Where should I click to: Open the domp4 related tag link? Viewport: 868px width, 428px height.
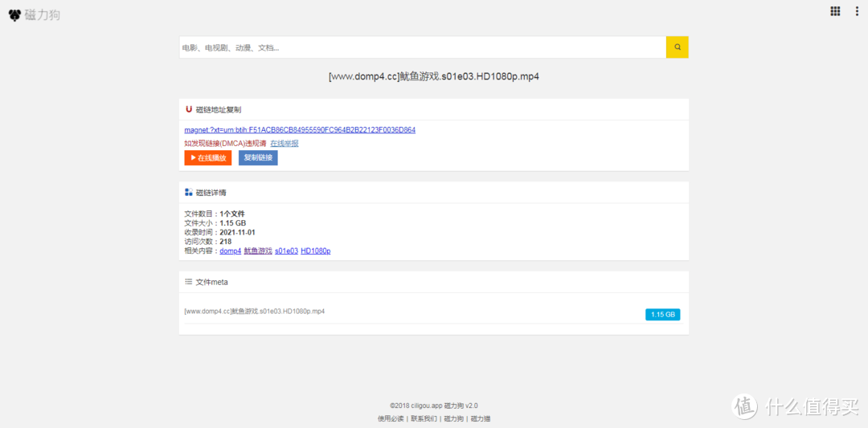click(x=230, y=251)
